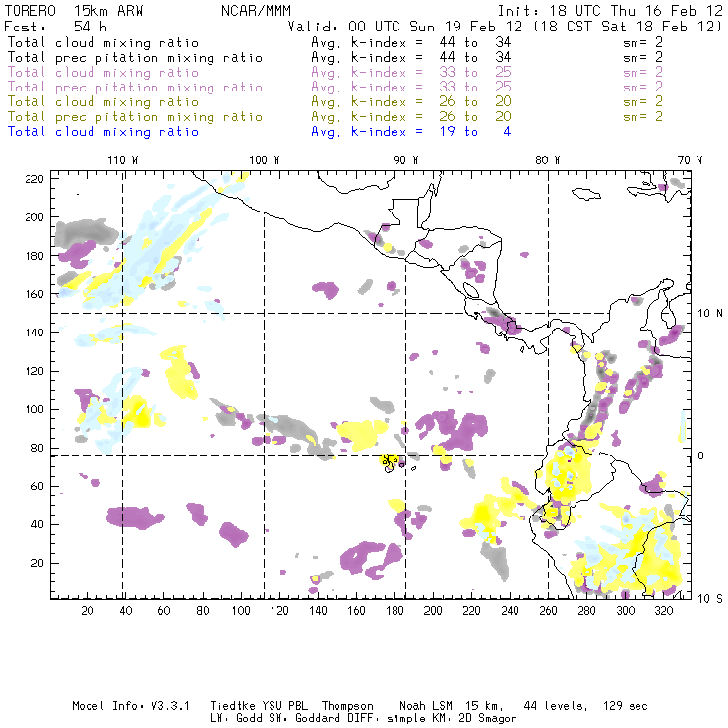Viewport: 728px width, 728px height.
Task: Click the black "Total cloud mixing ratio" legend row
Action: pos(103,43)
